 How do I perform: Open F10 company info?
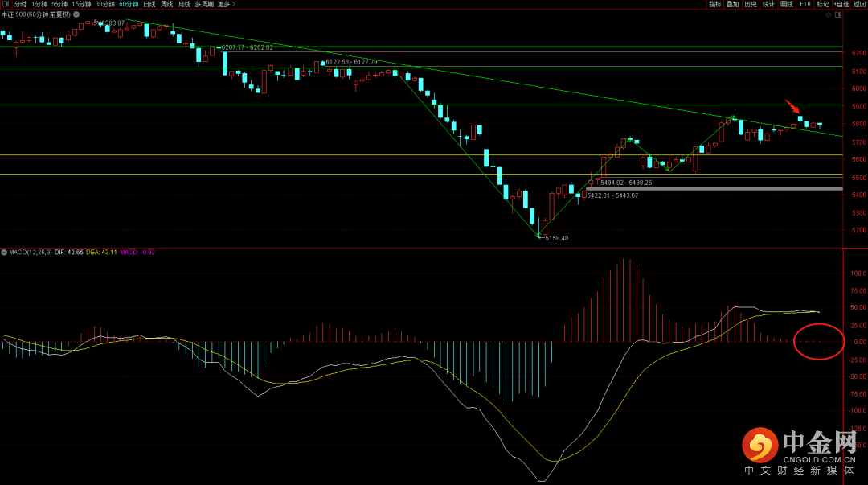click(805, 4)
